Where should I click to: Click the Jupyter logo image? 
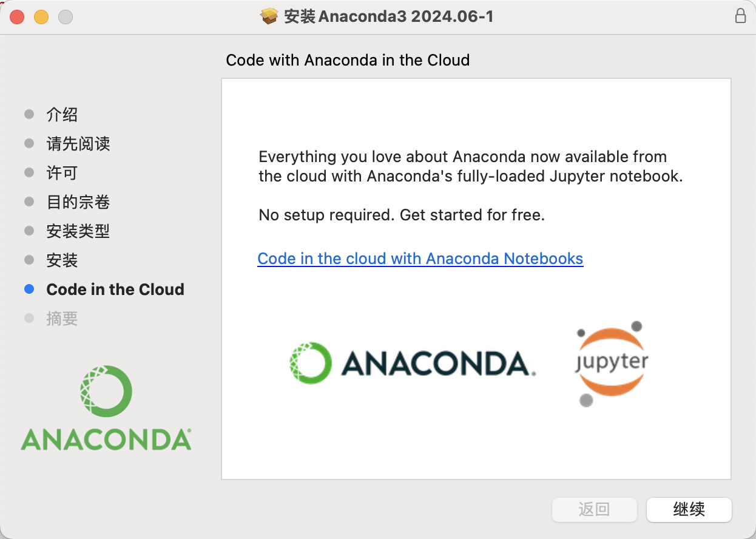611,364
